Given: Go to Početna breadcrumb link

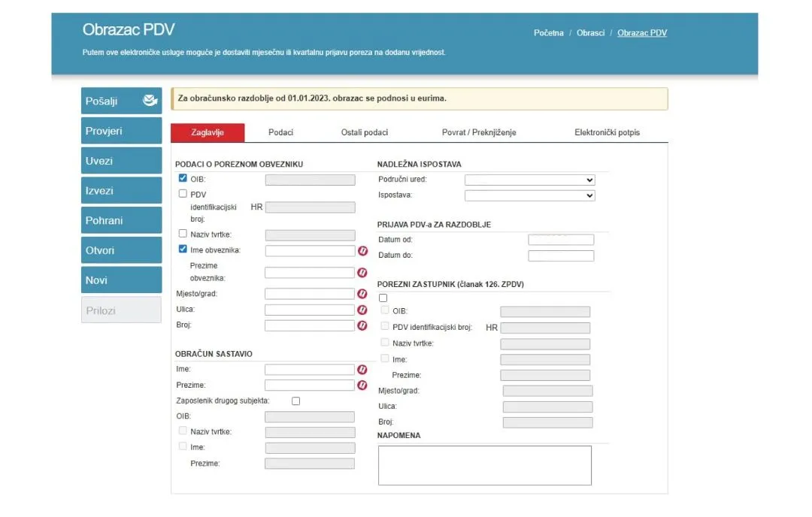Looking at the screenshot, I should (x=548, y=33).
